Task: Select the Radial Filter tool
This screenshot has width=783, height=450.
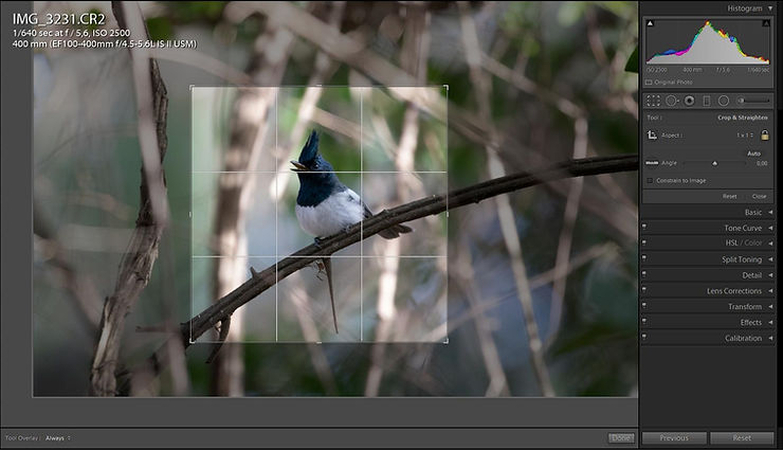Action: coord(723,101)
